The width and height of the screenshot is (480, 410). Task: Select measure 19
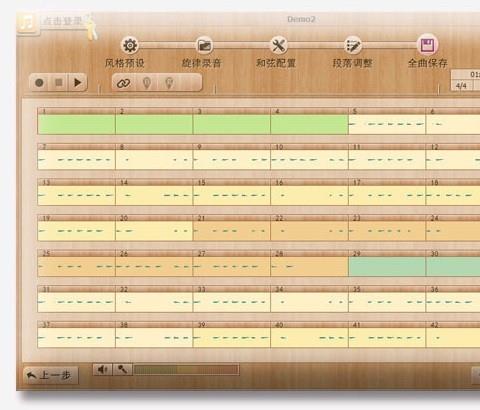[77, 231]
